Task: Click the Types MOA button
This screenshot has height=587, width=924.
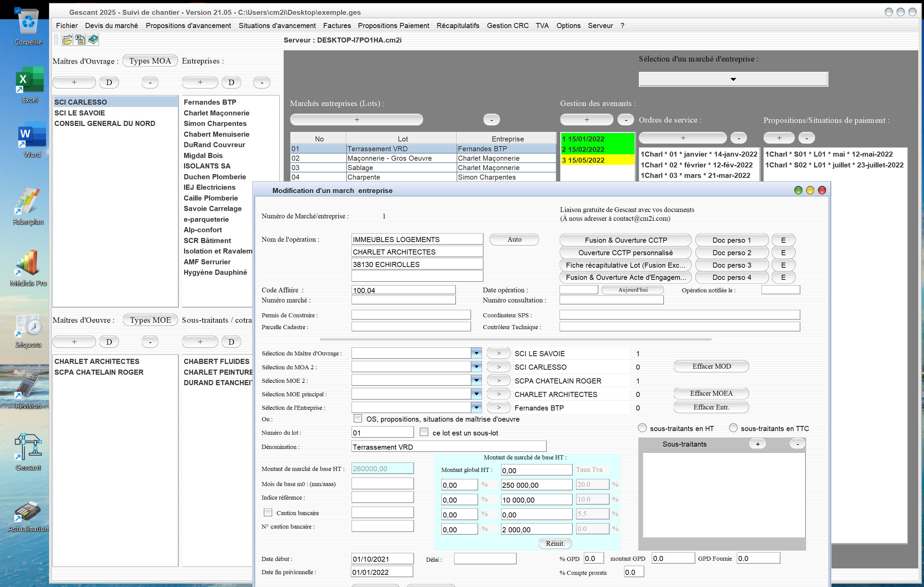Action: [150, 60]
